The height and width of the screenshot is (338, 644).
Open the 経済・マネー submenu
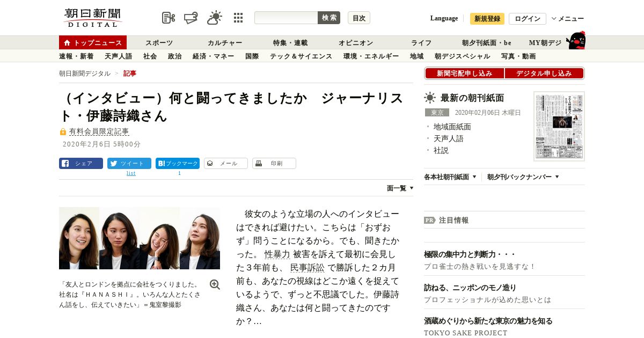[x=213, y=56]
